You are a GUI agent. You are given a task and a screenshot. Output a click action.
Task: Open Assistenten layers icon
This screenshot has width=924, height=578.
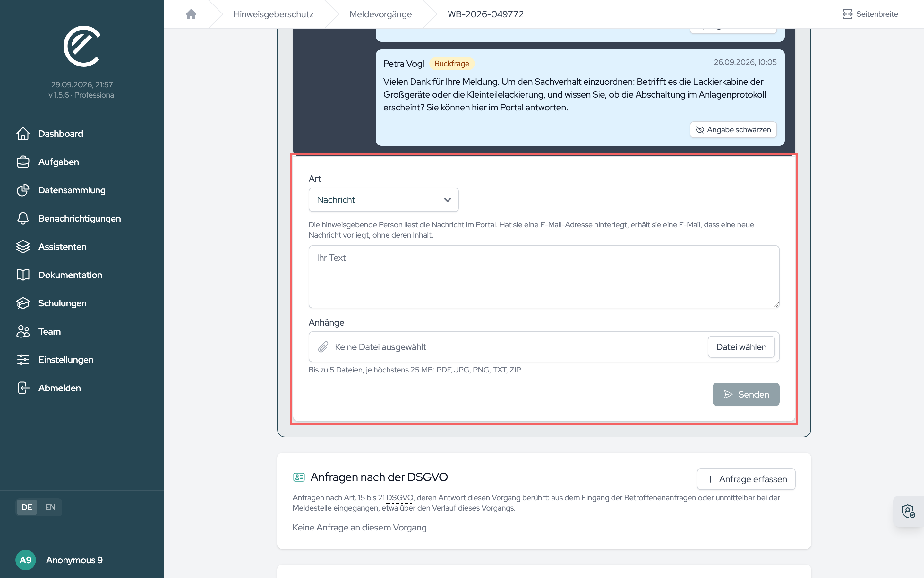point(23,247)
